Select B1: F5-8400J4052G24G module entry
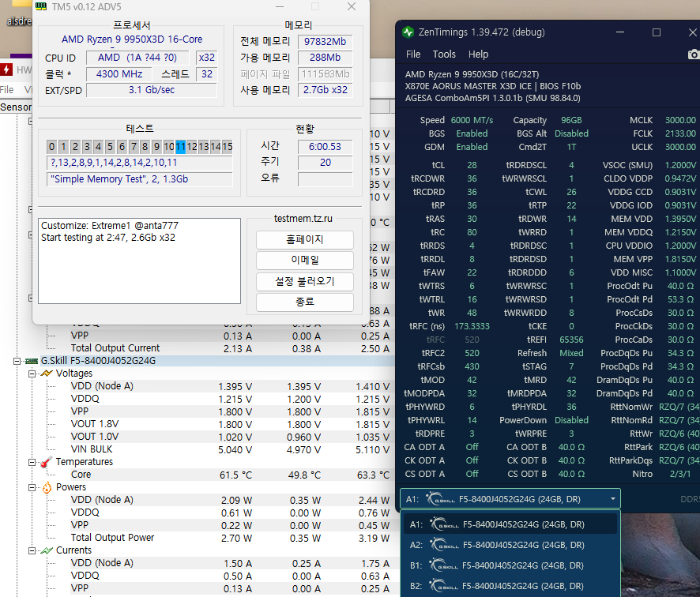 click(510, 565)
